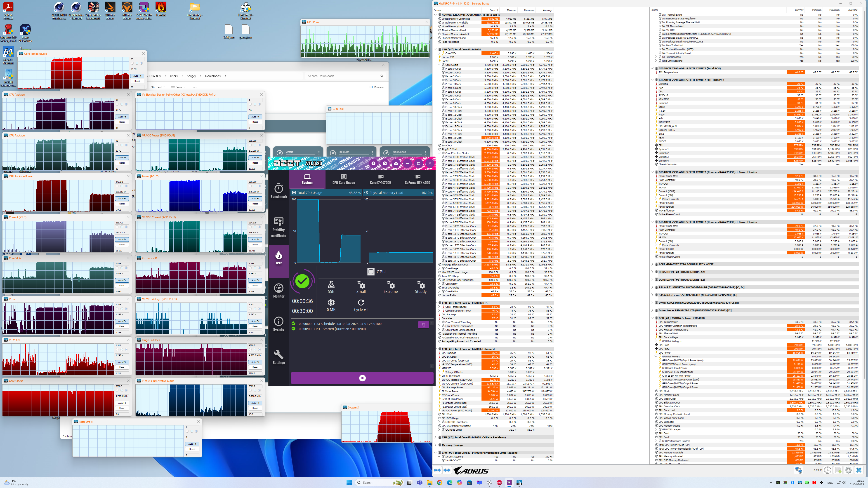Open the Stability certificate page in OCCT
Image resolution: width=868 pixels, height=488 pixels.
click(x=279, y=227)
